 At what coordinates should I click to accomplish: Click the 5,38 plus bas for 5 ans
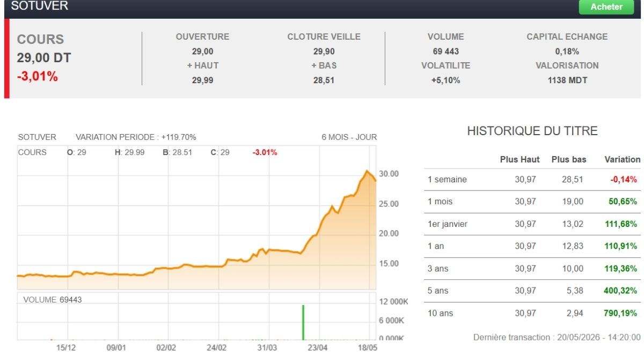click(x=575, y=291)
